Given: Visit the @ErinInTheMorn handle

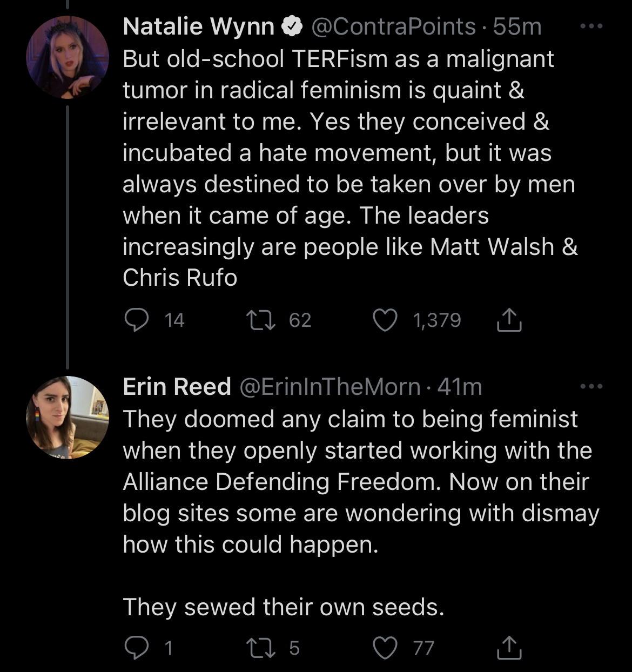Looking at the screenshot, I should [330, 387].
